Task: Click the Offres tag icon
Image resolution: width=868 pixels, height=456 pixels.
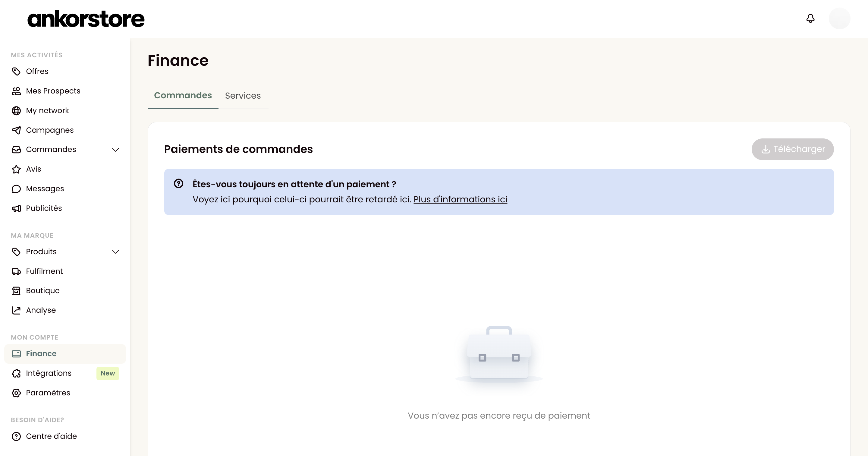Action: [x=16, y=71]
